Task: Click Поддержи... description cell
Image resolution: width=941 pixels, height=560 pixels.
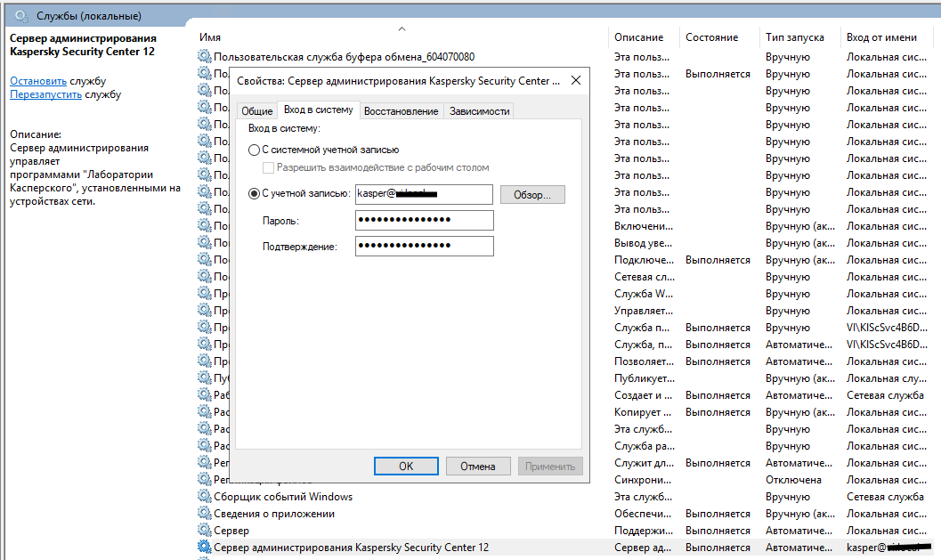Action: [644, 531]
